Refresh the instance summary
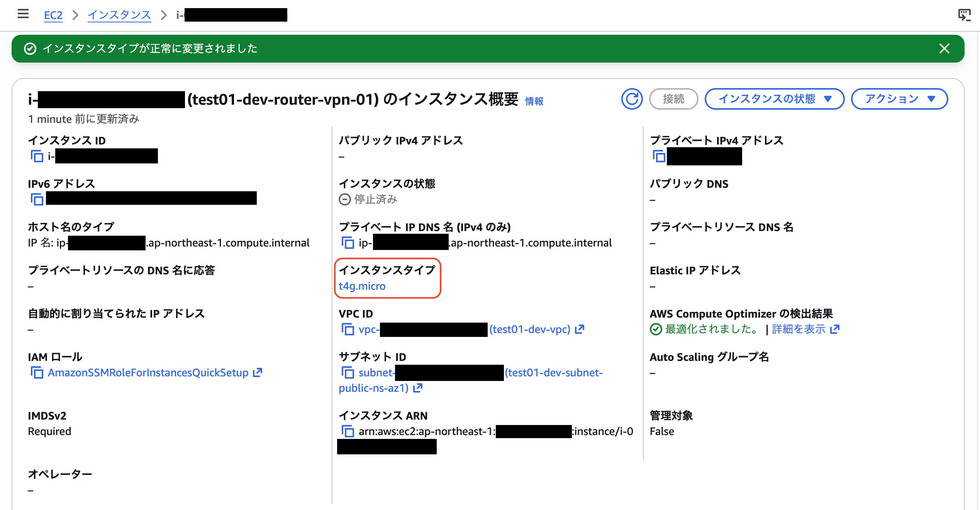 [632, 99]
